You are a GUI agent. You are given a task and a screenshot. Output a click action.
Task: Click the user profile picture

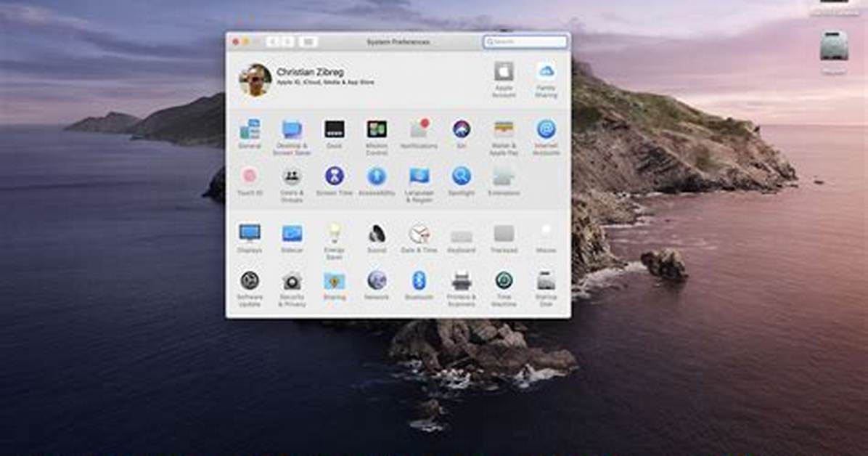pos(255,80)
